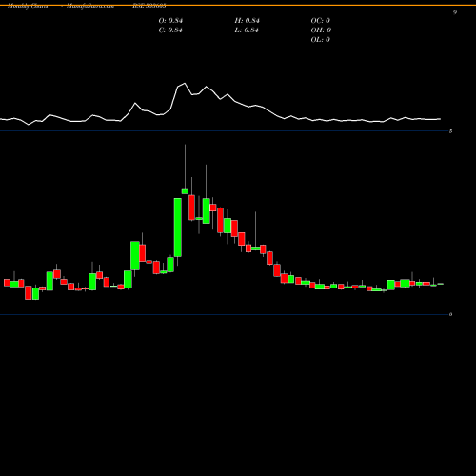Click the 'OH: 0' readout
The width and height of the screenshot is (476, 476).
pyautogui.click(x=321, y=30)
